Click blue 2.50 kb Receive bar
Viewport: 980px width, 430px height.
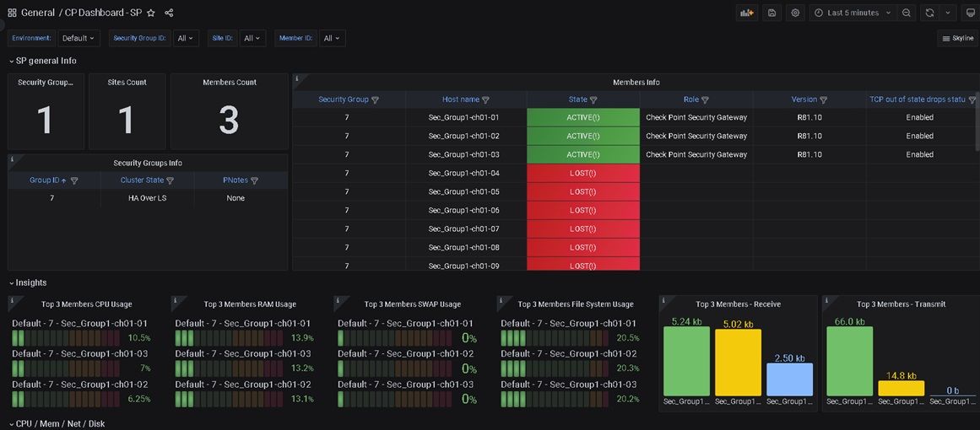tap(790, 379)
